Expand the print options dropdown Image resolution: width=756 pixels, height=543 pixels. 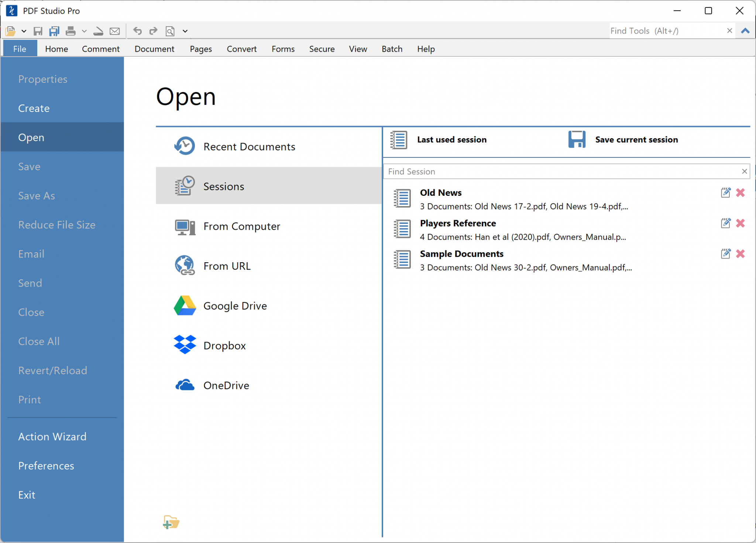84,31
